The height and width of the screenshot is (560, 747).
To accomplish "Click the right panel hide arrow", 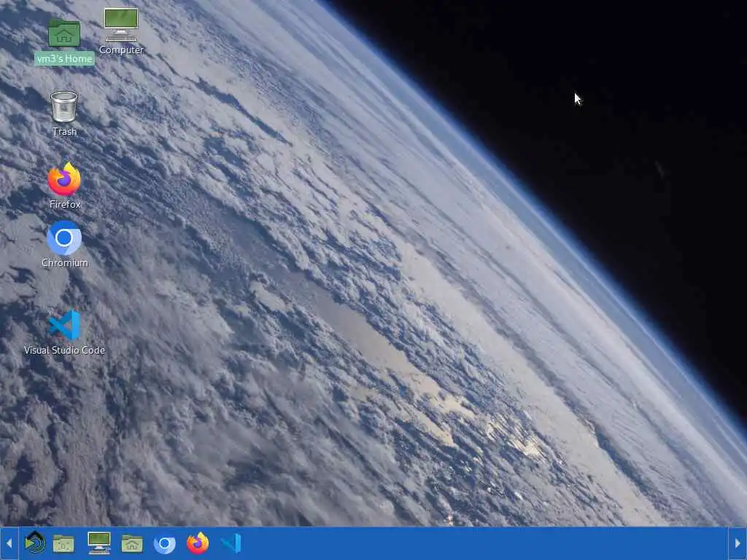I will tap(738, 543).
